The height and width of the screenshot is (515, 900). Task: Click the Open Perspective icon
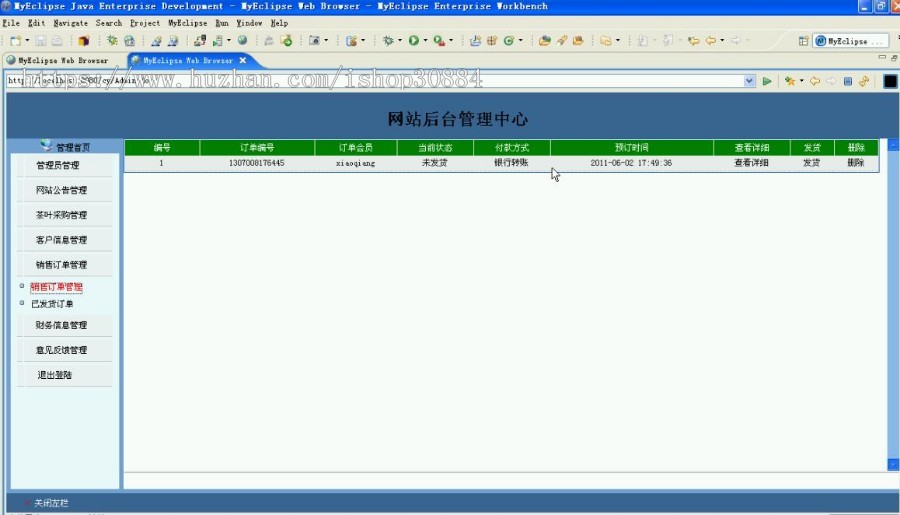(x=804, y=41)
